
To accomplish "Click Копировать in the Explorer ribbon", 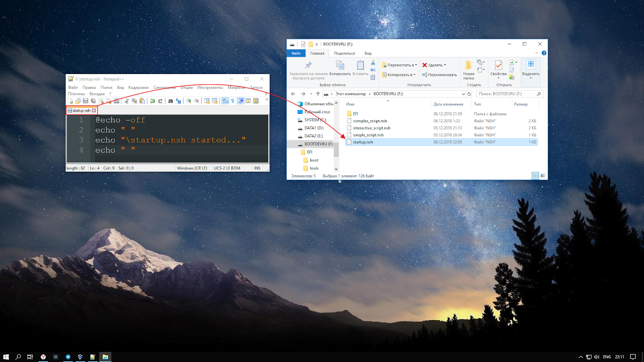I will click(340, 68).
